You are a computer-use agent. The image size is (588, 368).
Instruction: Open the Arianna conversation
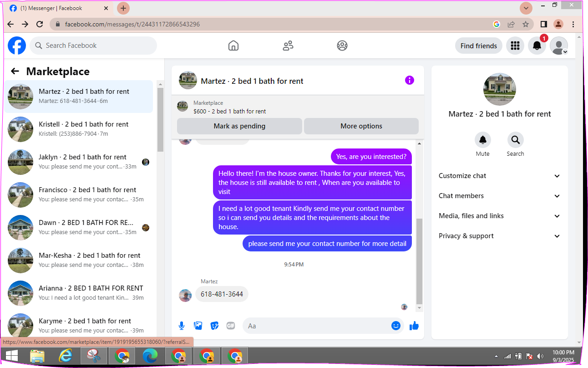coord(79,293)
